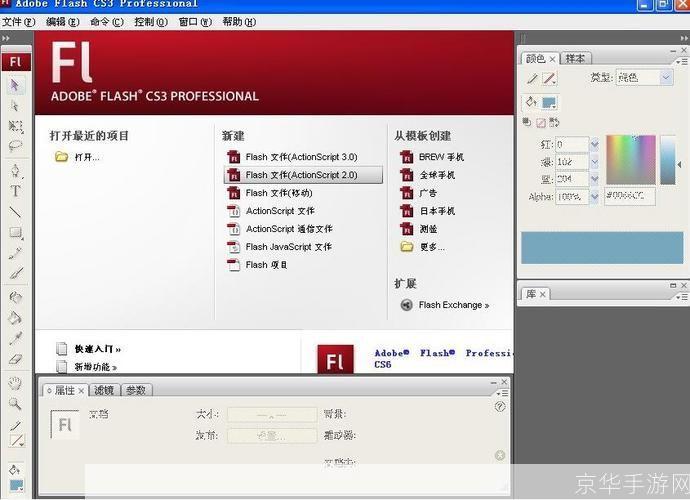Open the Library panel options menu
Screen dimensions: 690x500
[682, 297]
